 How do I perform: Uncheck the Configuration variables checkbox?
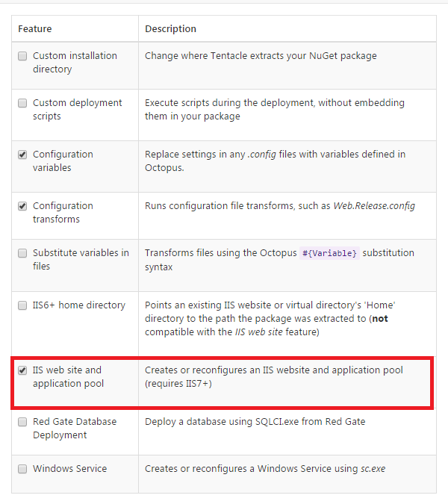click(x=22, y=155)
